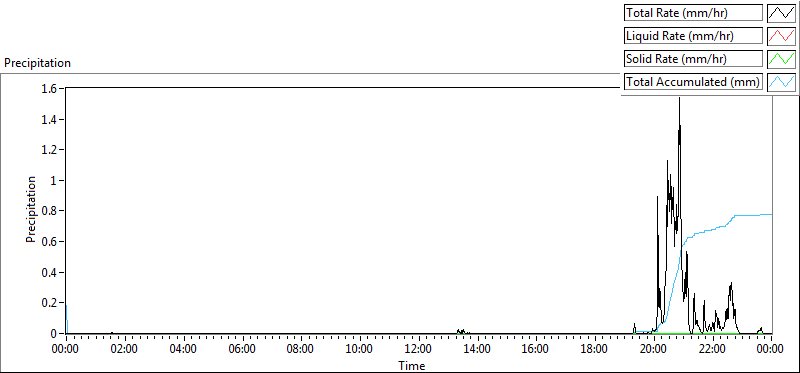Click the Liquid Rate red line swatch
800x373 pixels.
781,36
